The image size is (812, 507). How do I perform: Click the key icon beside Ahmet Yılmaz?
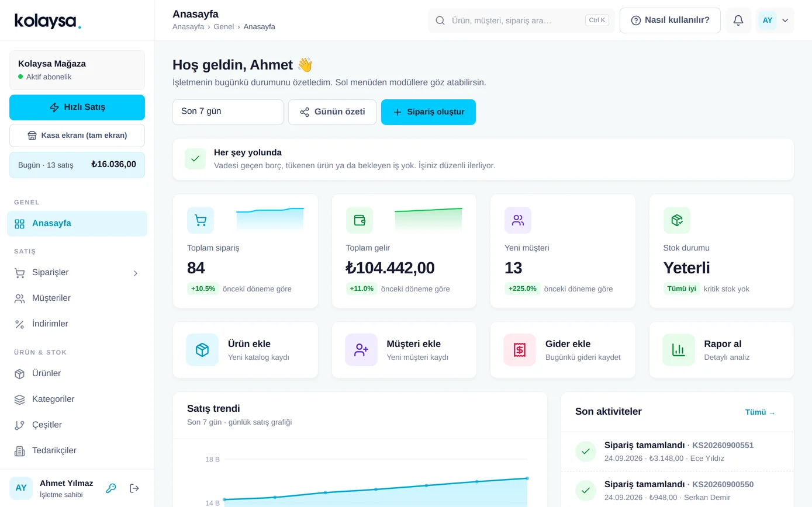(x=110, y=488)
